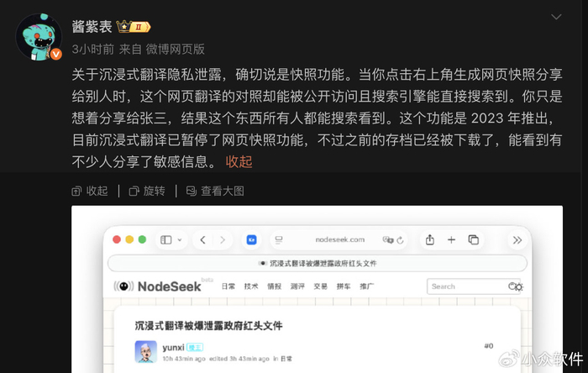The height and width of the screenshot is (373, 588).
Task: Click Safari forward arrow
Action: click(x=223, y=240)
